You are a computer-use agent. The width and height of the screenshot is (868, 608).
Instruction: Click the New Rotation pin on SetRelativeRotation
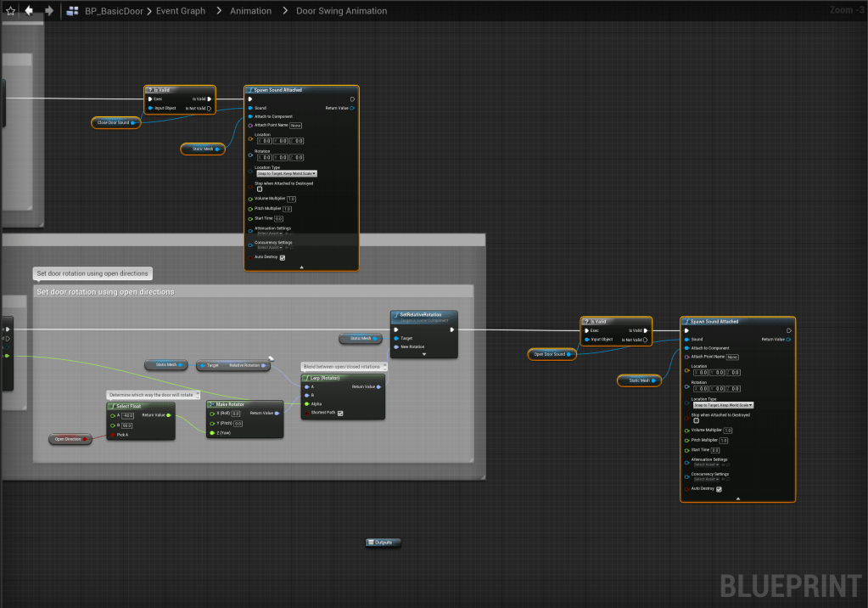395,346
